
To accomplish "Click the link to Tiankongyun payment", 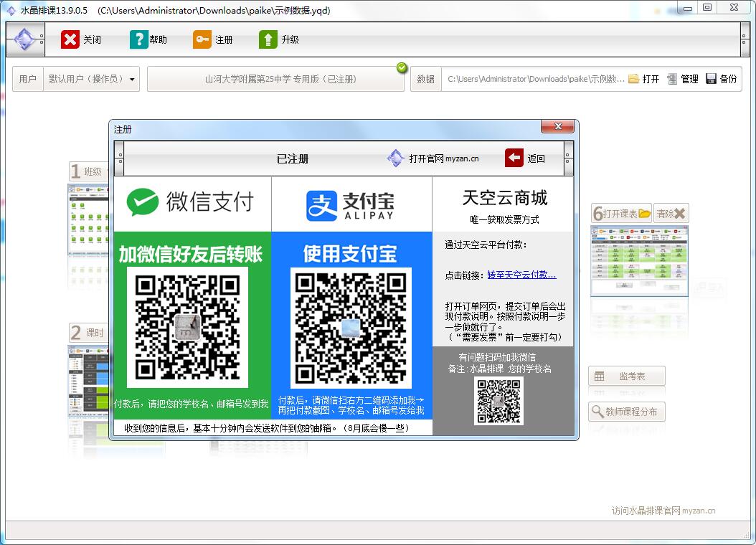I will pyautogui.click(x=521, y=275).
